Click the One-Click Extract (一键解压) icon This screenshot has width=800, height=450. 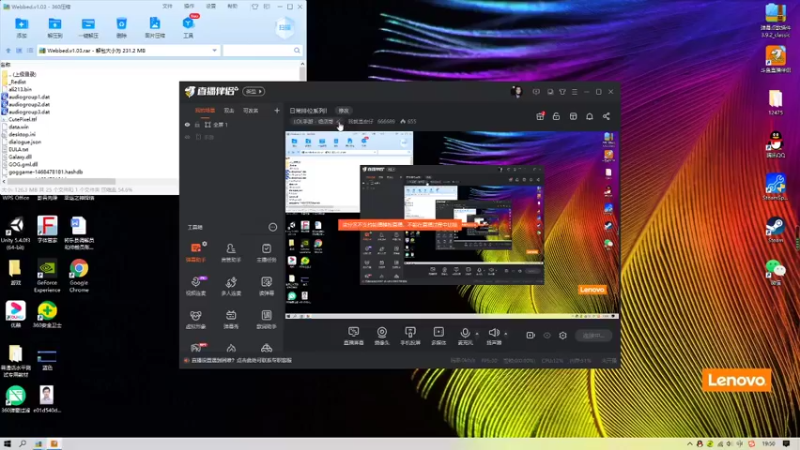88,28
